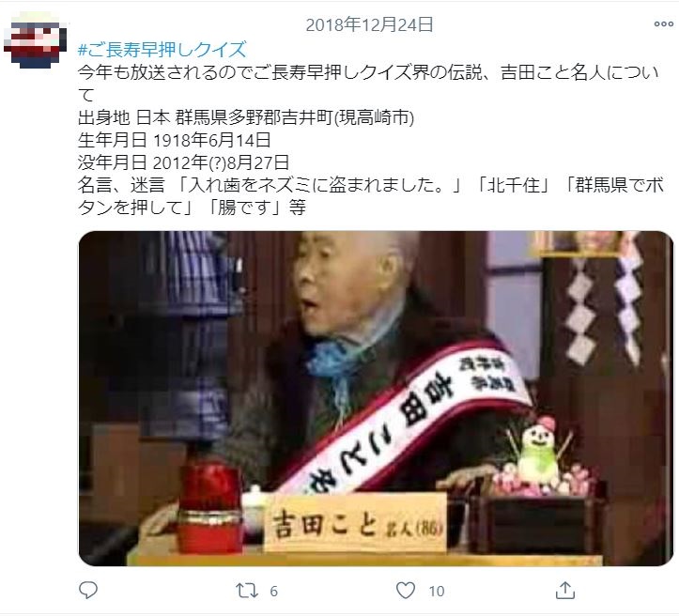
Task: Click the 生年月日 1918年6月14日 line
Action: (175, 140)
